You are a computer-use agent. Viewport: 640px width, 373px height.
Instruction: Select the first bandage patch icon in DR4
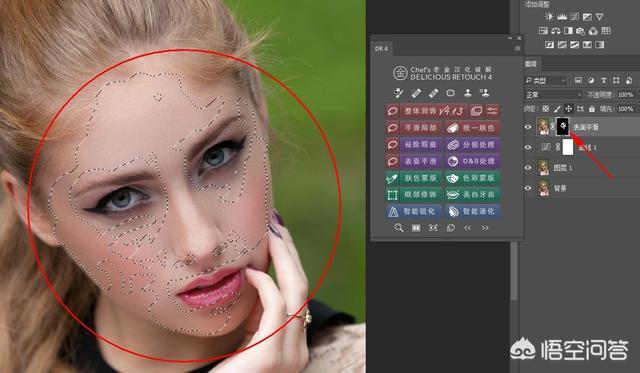416,93
